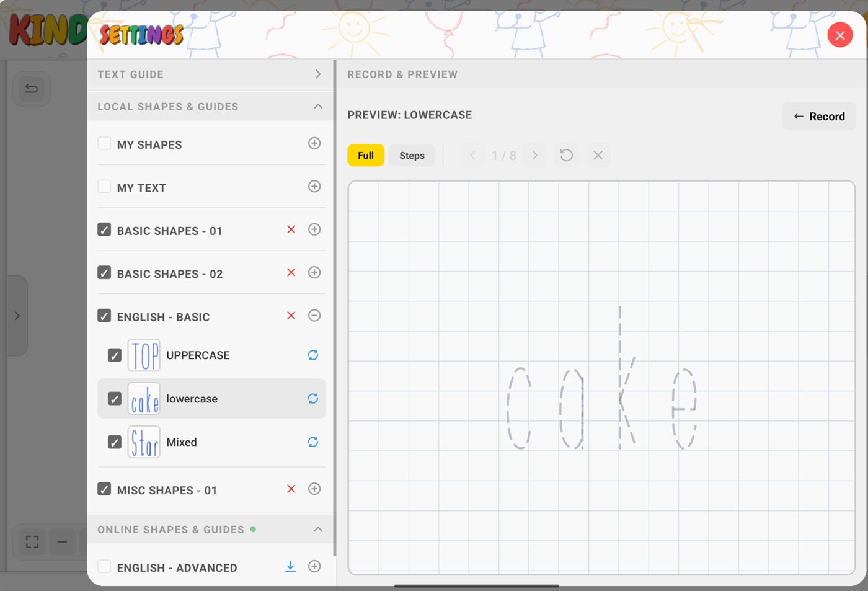Replay the preview animation
The height and width of the screenshot is (591, 868).
567,155
